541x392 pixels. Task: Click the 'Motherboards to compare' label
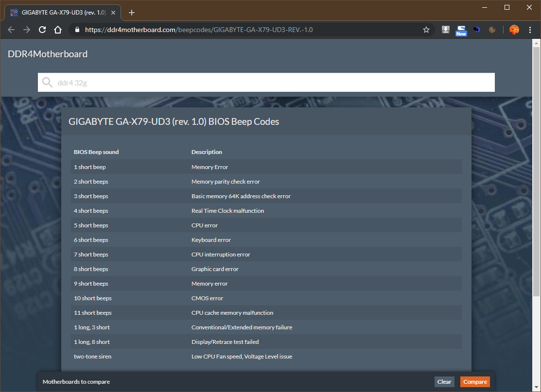76,382
